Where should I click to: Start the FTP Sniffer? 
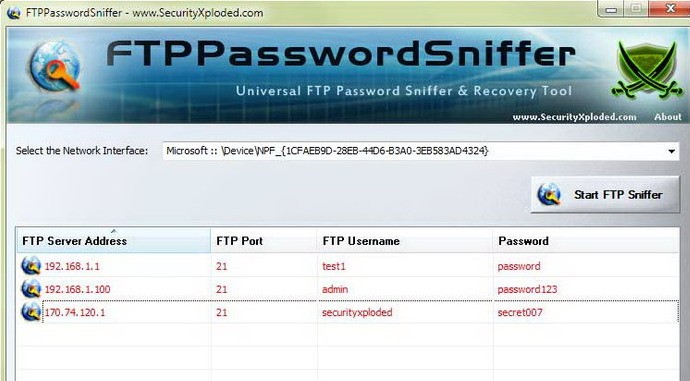tap(605, 194)
